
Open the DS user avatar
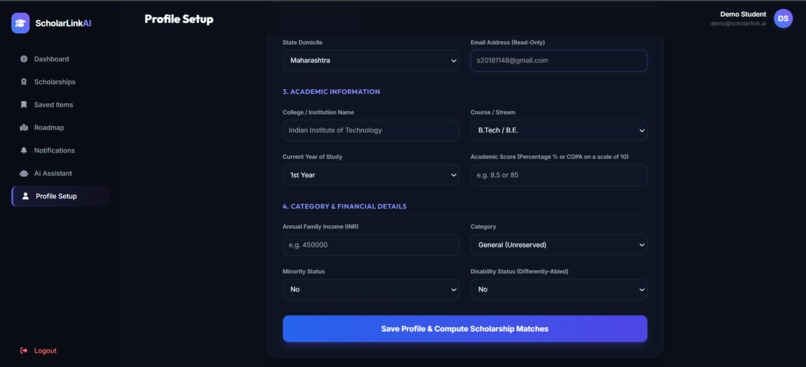click(783, 19)
